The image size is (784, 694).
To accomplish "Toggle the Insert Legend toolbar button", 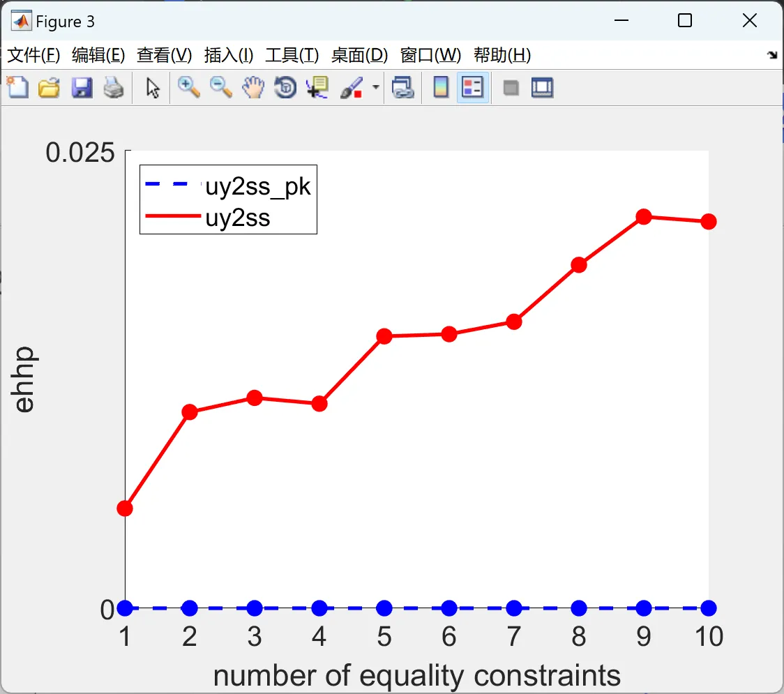I will (x=472, y=87).
